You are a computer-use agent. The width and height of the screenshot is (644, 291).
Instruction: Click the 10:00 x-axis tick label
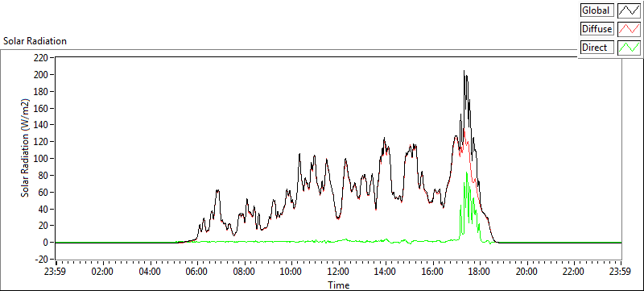coord(291,272)
